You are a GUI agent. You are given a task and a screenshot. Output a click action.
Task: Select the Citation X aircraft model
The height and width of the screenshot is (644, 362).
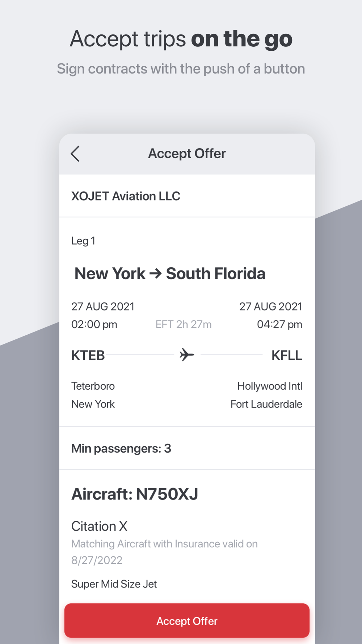pos(99,526)
